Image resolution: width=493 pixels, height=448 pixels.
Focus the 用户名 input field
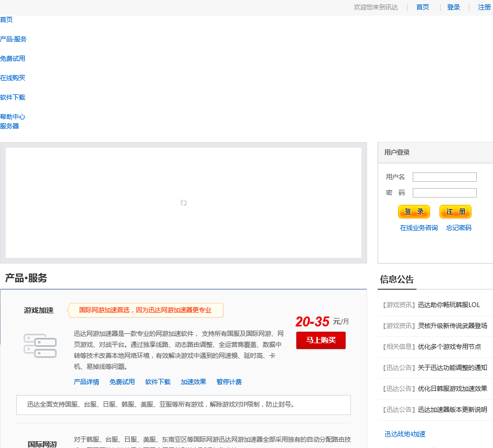(445, 177)
